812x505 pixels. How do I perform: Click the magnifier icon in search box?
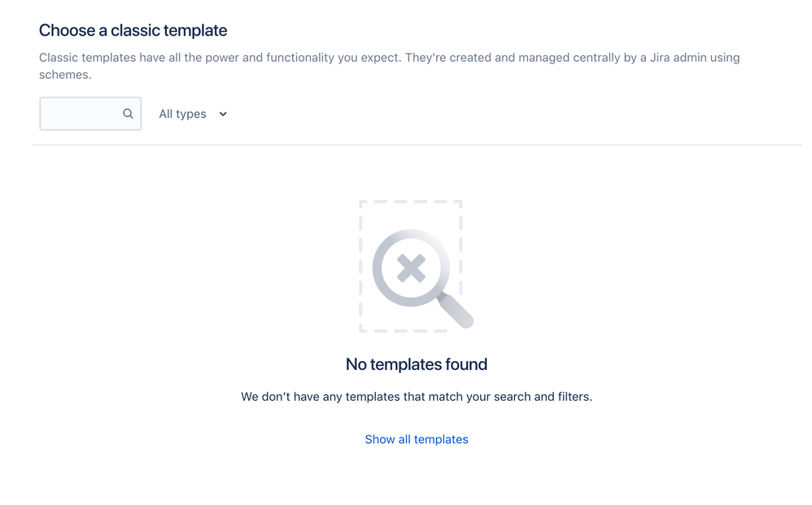pos(128,114)
